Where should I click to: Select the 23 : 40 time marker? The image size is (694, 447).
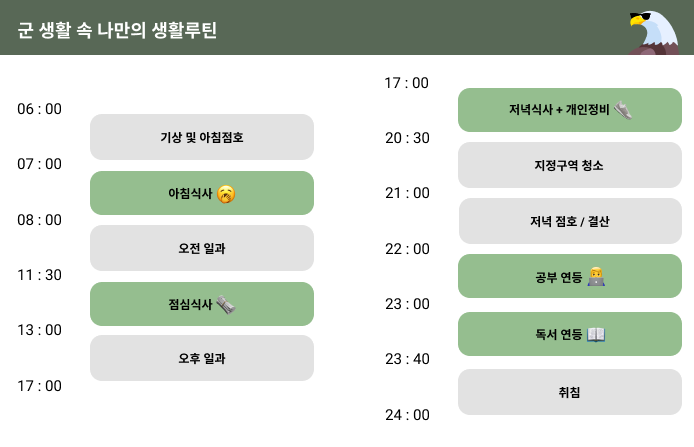tap(407, 359)
